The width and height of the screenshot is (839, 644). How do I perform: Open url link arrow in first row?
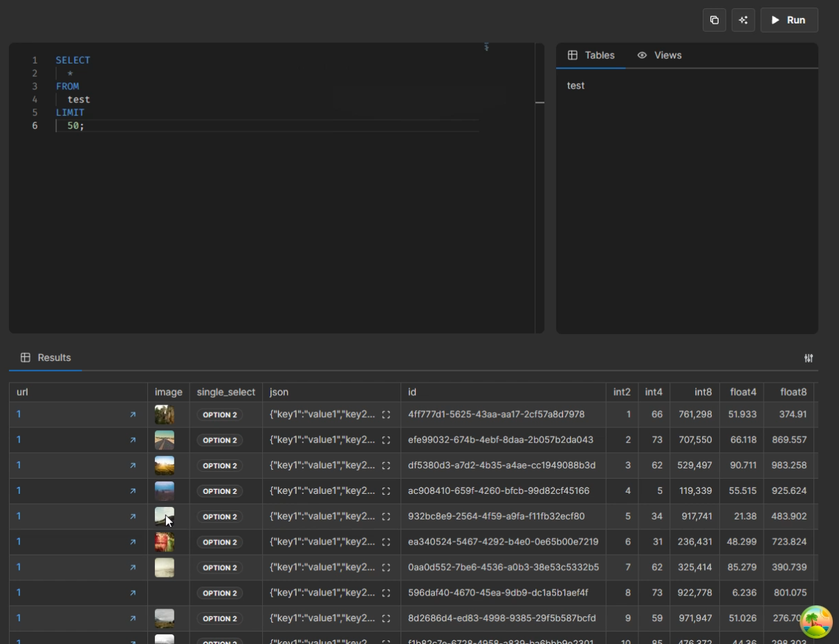133,415
